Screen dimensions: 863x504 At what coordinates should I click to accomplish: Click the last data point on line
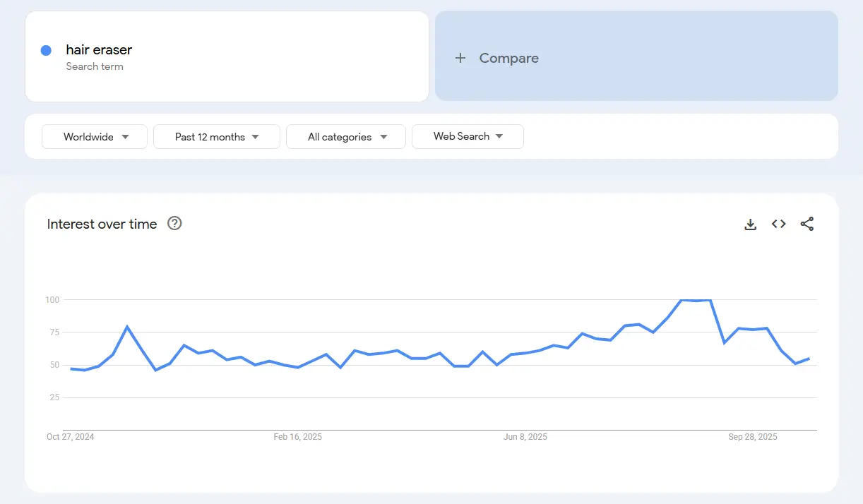(809, 359)
